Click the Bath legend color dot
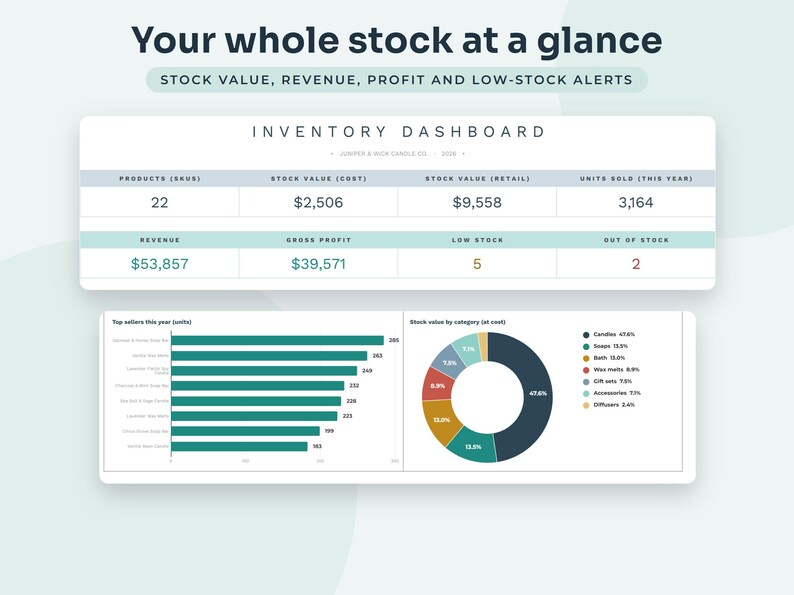This screenshot has height=595, width=794. click(586, 358)
